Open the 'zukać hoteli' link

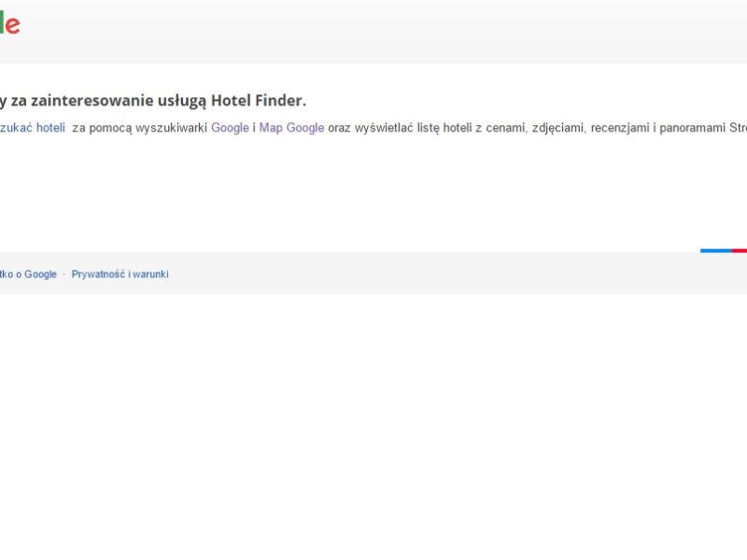click(33, 128)
